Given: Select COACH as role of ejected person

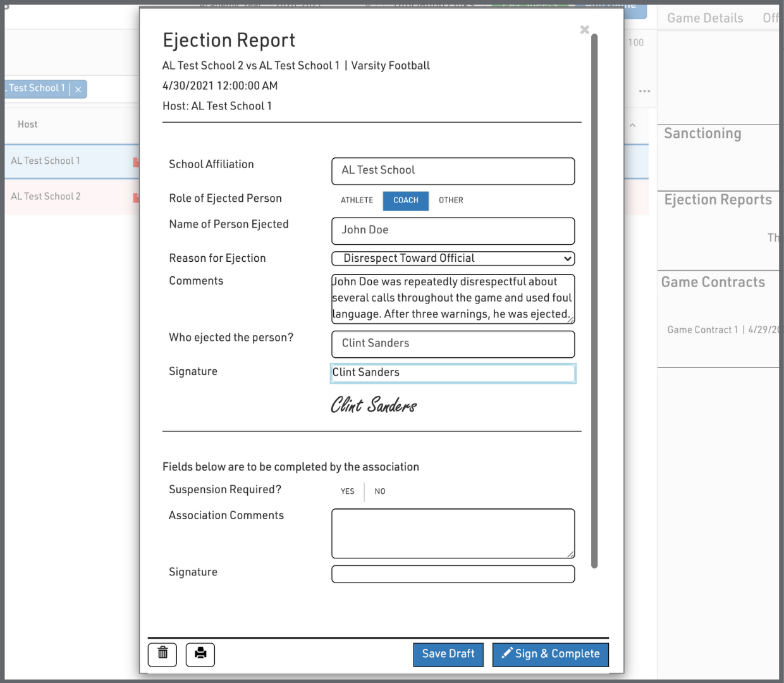Looking at the screenshot, I should point(405,200).
